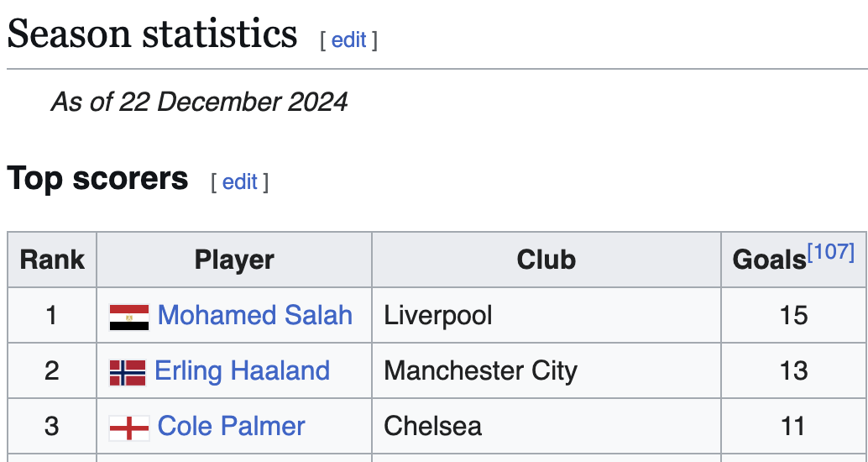Click the England flag icon beside Palmer

point(129,428)
